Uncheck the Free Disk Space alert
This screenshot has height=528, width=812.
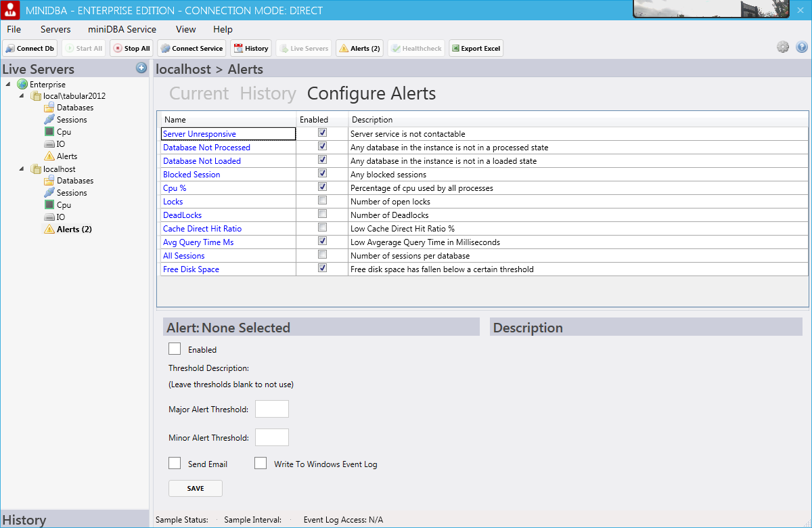pyautogui.click(x=323, y=269)
